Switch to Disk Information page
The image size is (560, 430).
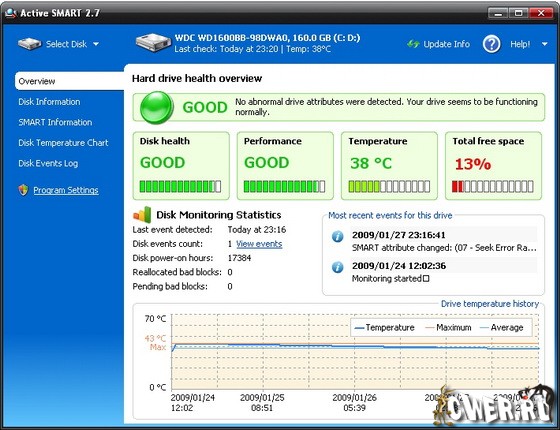(x=49, y=102)
